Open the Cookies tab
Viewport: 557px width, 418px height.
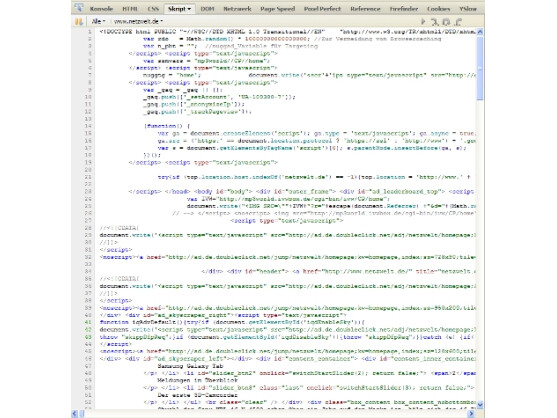pyautogui.click(x=438, y=9)
